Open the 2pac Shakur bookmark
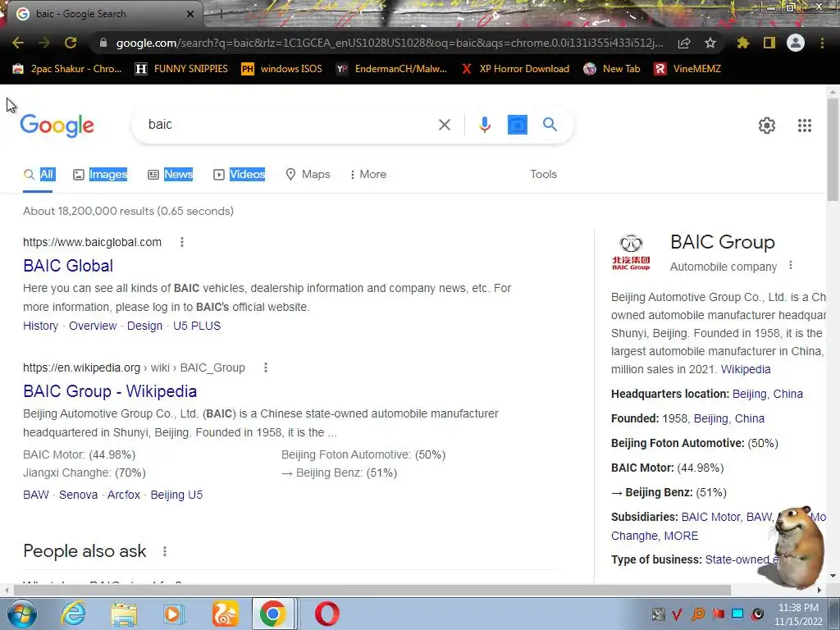This screenshot has width=840, height=630. [67, 69]
